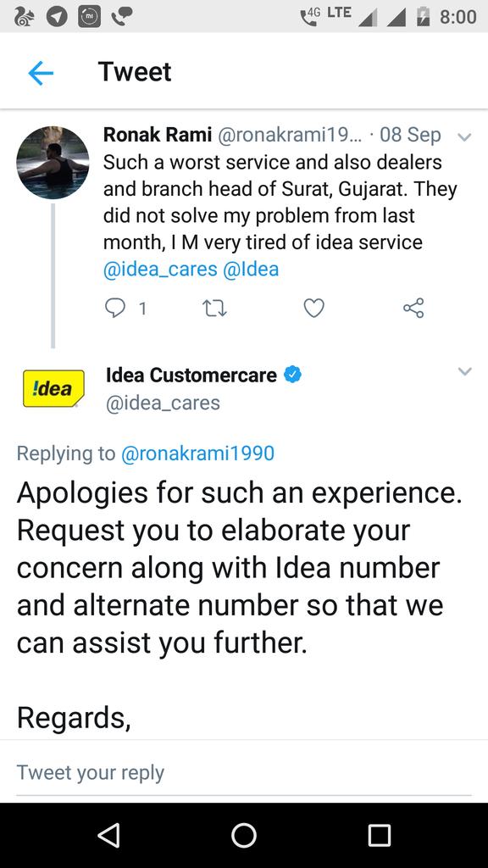Tap the @idea_cares handle under the account name
Image resolution: width=488 pixels, height=868 pixels.
[163, 403]
